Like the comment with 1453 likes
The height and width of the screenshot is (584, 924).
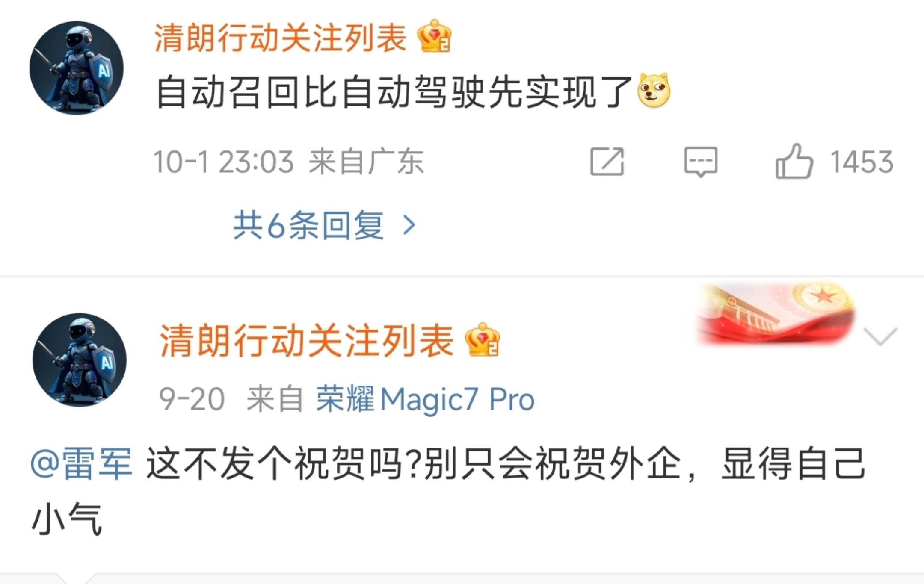pyautogui.click(x=794, y=162)
